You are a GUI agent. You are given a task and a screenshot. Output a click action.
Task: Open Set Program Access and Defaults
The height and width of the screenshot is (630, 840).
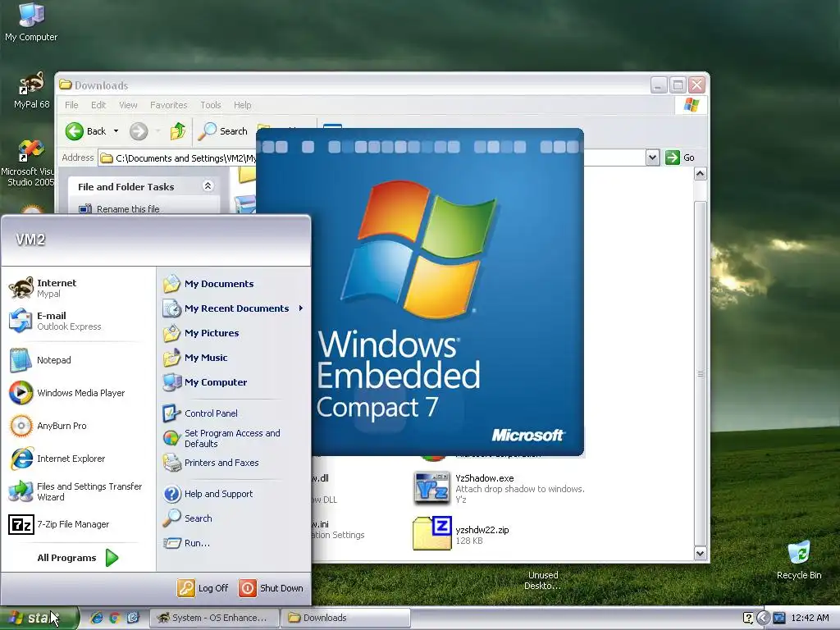tap(234, 438)
